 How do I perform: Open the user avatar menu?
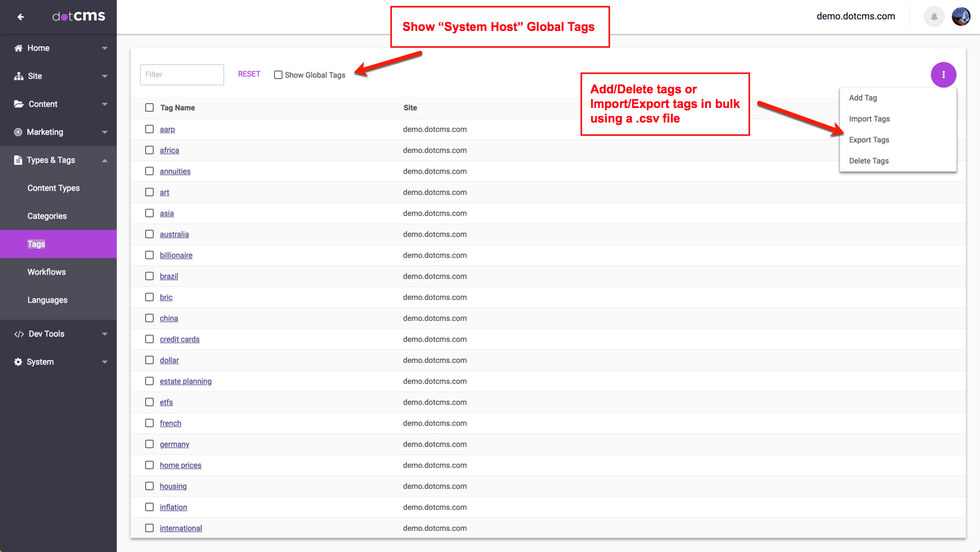pyautogui.click(x=961, y=17)
